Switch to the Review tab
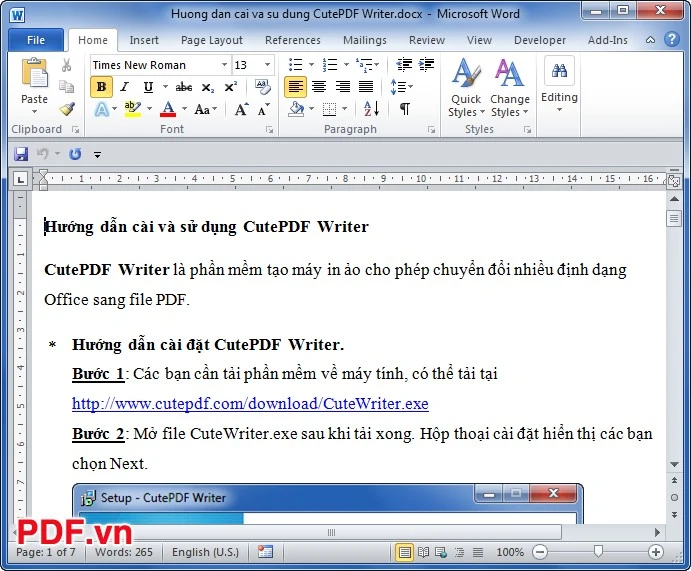Image resolution: width=691 pixels, height=571 pixels. click(427, 40)
